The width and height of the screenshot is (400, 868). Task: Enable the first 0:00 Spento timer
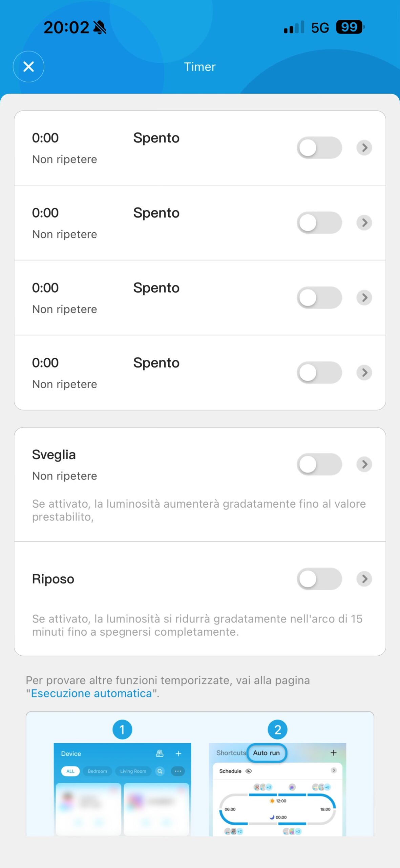click(319, 148)
